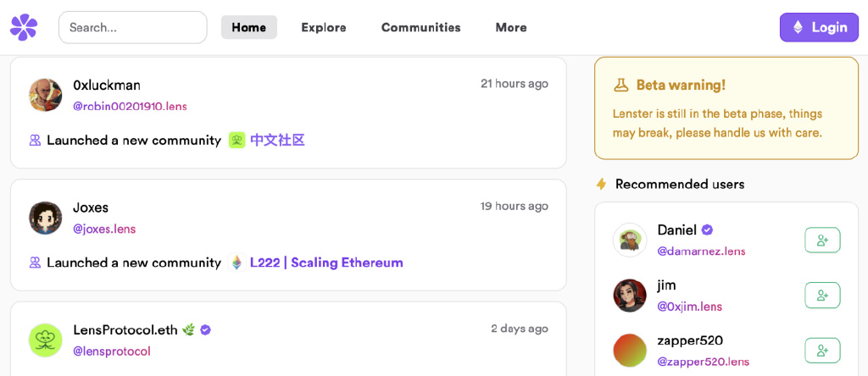Open 0xluckman's profile avatar
Image resolution: width=868 pixels, height=376 pixels.
pos(46,95)
